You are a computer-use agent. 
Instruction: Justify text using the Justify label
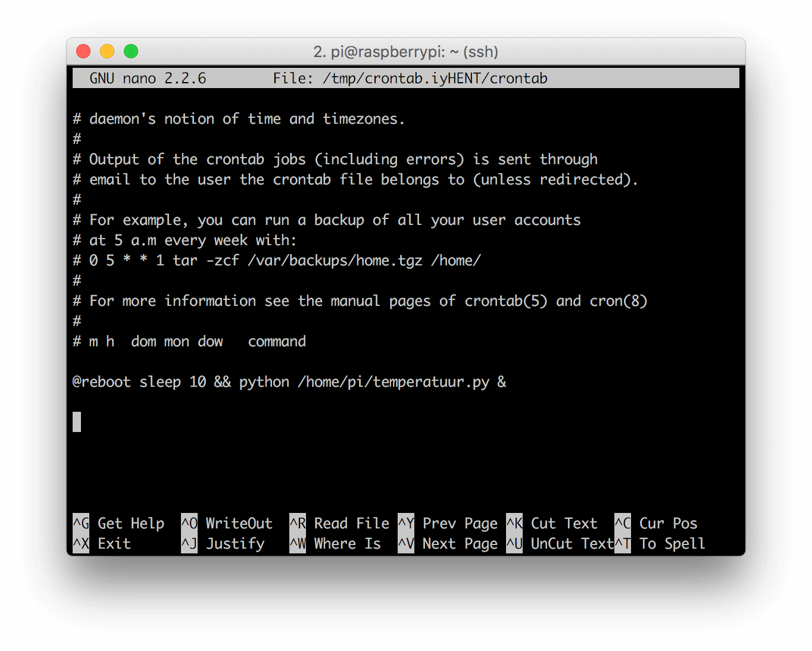235,543
